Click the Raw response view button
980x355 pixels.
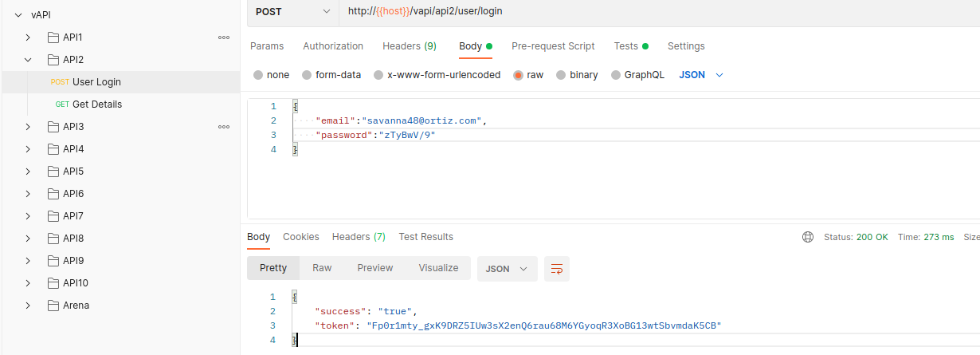pyautogui.click(x=322, y=268)
